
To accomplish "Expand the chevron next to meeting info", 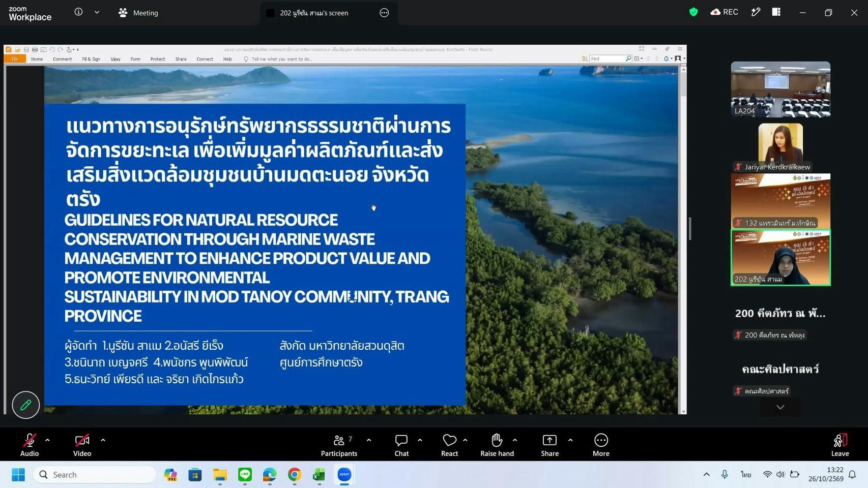I will coord(97,12).
